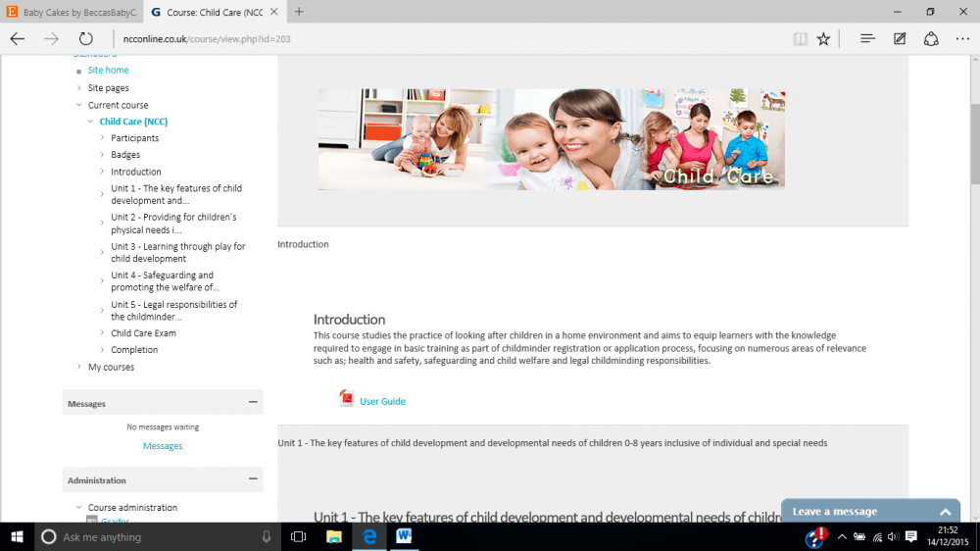Expand My courses in navigation
The width and height of the screenshot is (980, 551).
coord(79,367)
